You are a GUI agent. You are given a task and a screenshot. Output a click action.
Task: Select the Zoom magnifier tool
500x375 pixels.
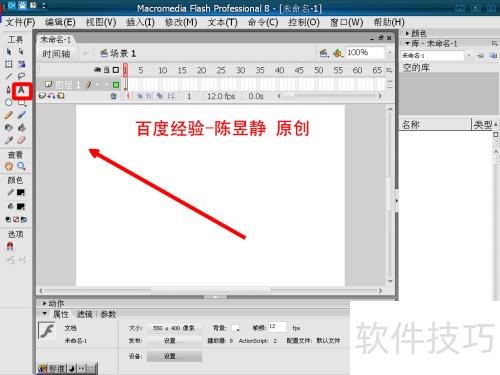point(21,166)
